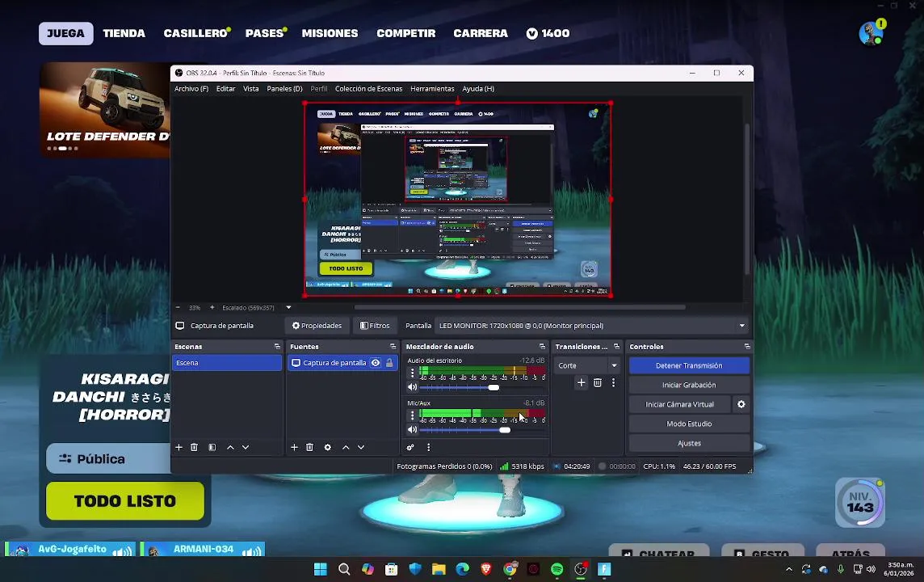924x582 pixels.
Task: Open the Audio del escritorio three-dot options
Action: (x=412, y=373)
